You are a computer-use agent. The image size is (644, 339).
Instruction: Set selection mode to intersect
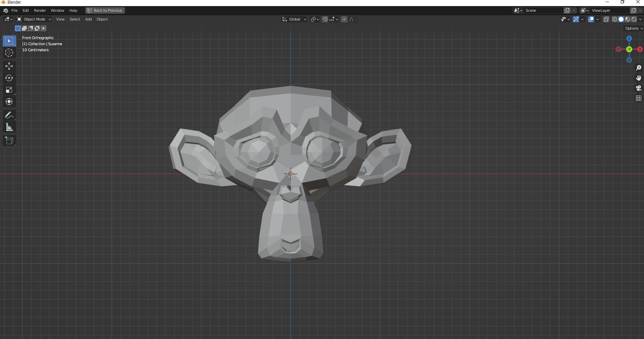tap(43, 28)
